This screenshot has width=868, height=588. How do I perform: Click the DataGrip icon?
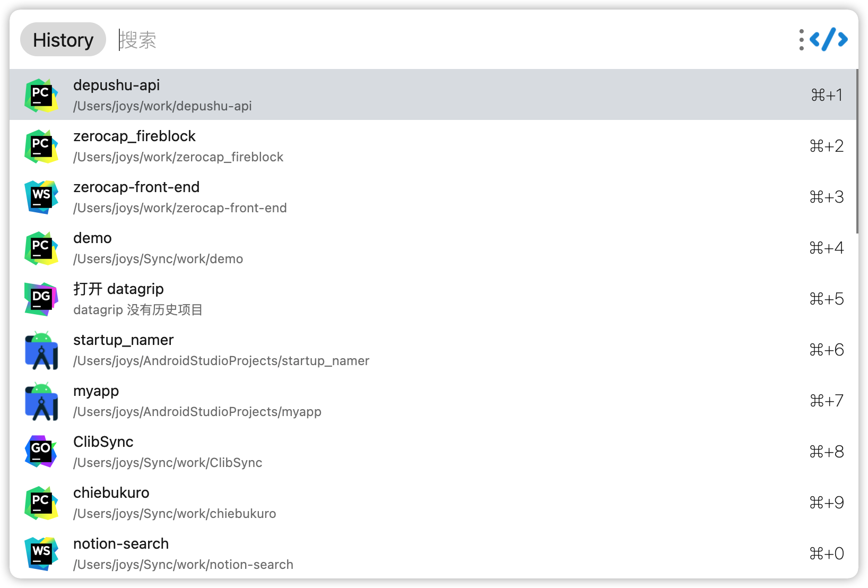tap(41, 299)
